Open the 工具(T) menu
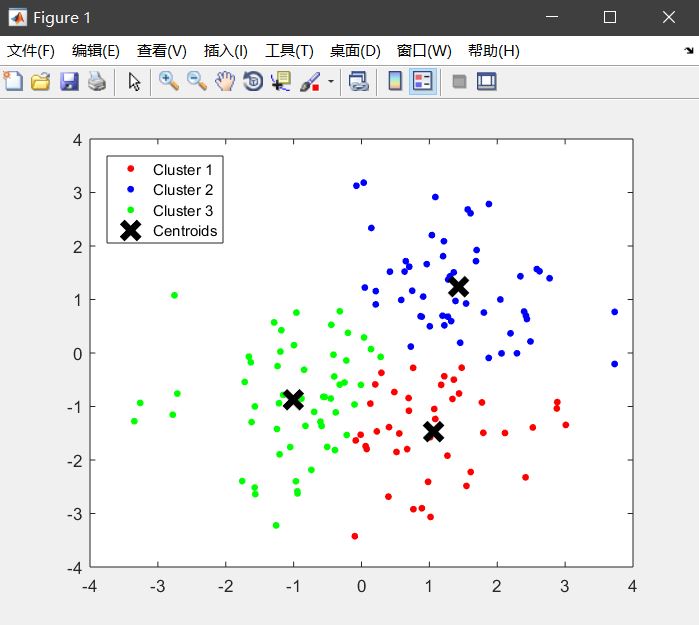The width and height of the screenshot is (699, 625). click(x=289, y=51)
